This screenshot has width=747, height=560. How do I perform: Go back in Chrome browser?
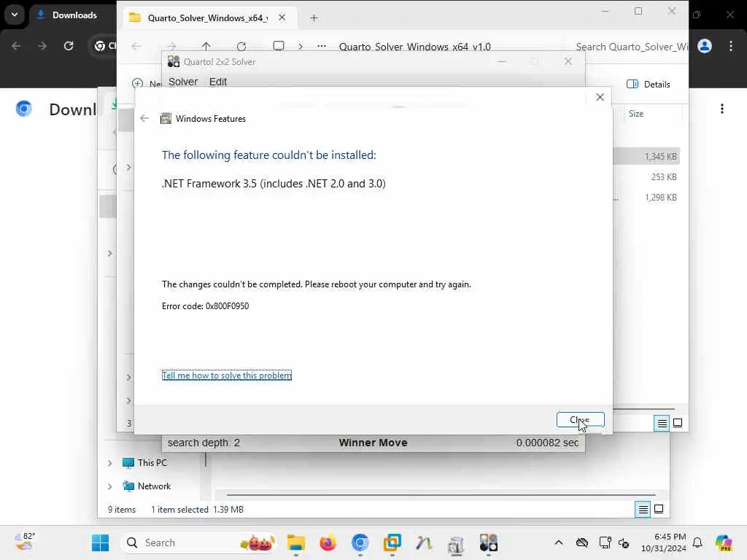(x=16, y=46)
